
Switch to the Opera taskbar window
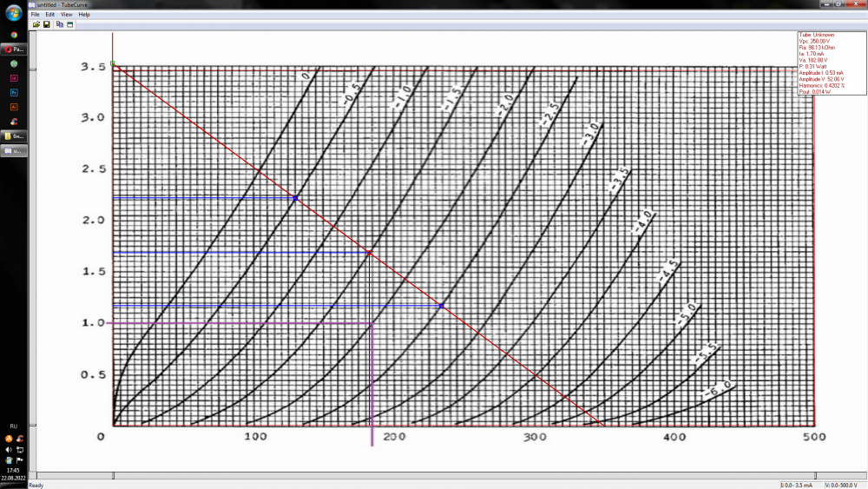14,50
